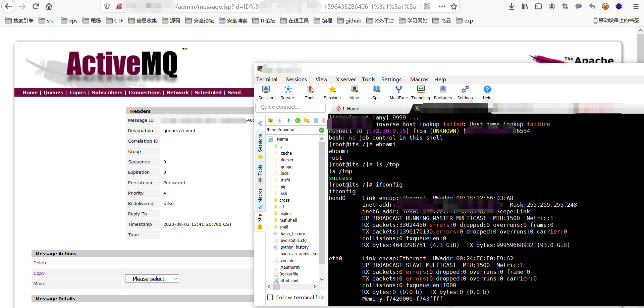Launch MultiExec mode

click(398, 92)
